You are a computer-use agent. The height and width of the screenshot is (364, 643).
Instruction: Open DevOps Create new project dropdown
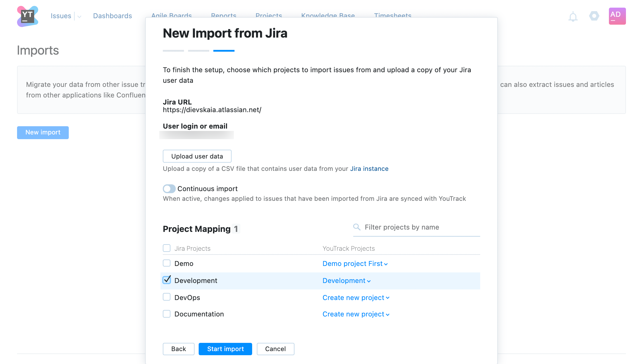pyautogui.click(x=356, y=298)
